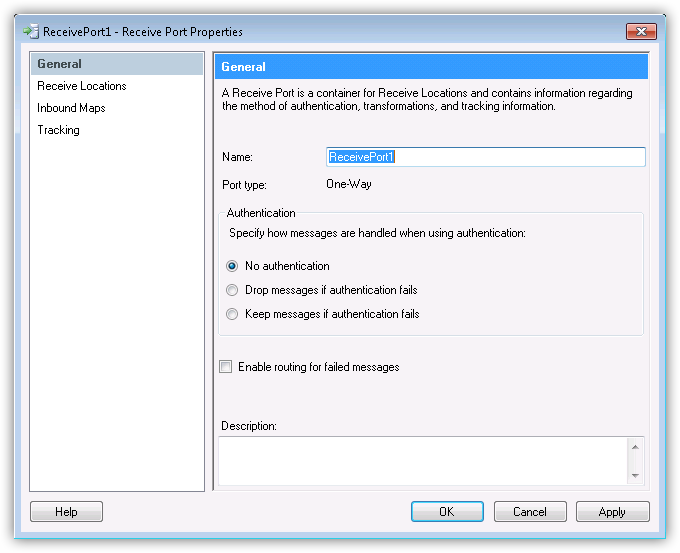Close the Receive Port Properties dialog
The height and width of the screenshot is (553, 680).
click(x=641, y=31)
